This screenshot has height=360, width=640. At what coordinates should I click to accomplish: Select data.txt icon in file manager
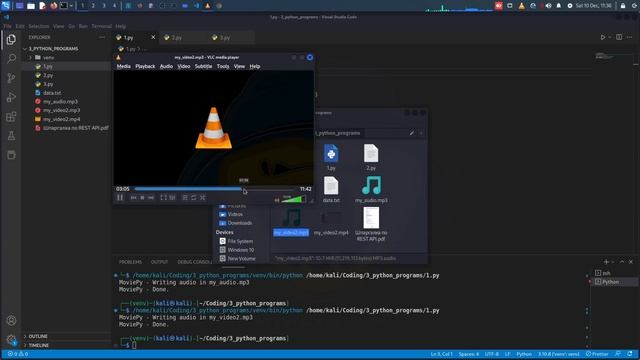pyautogui.click(x=331, y=189)
